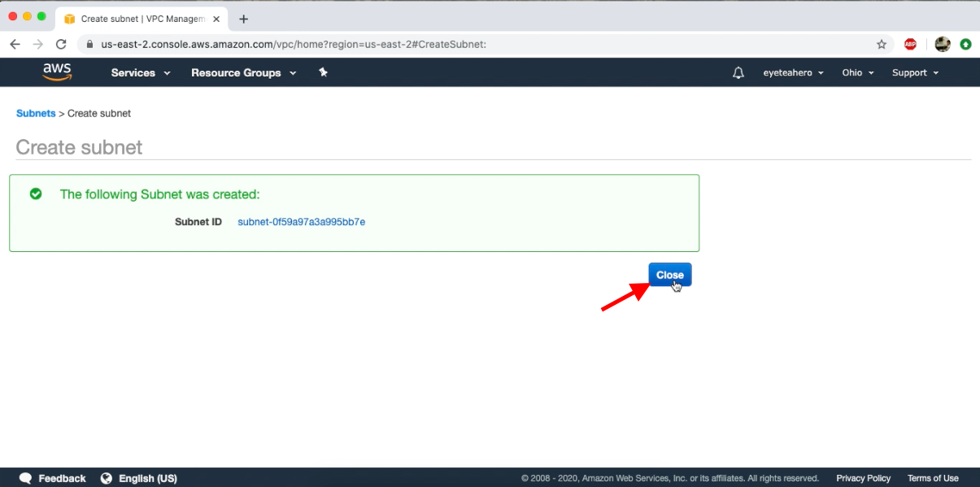Click the green success checkmark icon
Viewport: 980px width, 487px height.
coord(36,193)
